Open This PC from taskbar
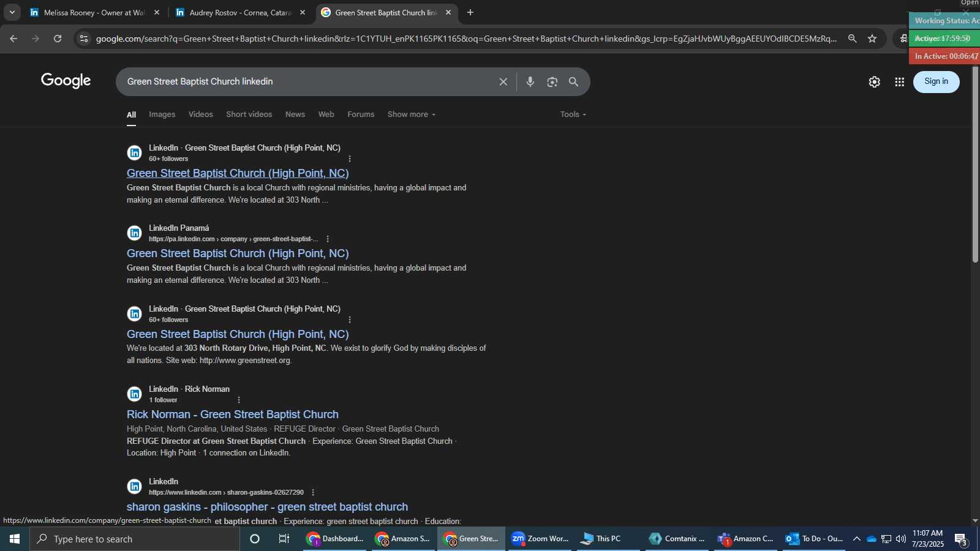The height and width of the screenshot is (551, 980). point(608,539)
